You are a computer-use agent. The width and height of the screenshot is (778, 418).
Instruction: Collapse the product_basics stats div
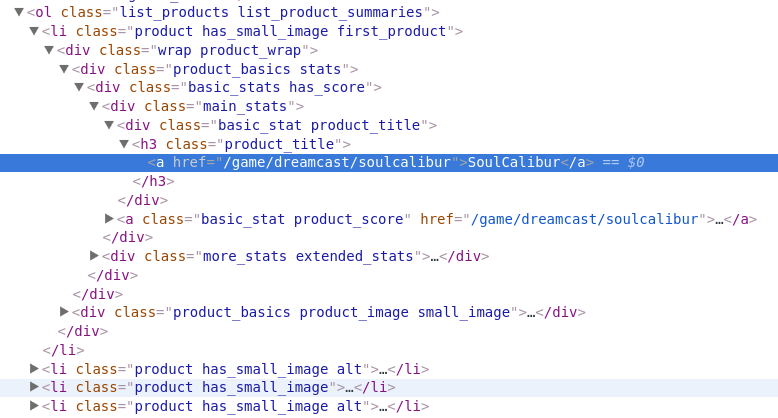tap(64, 69)
